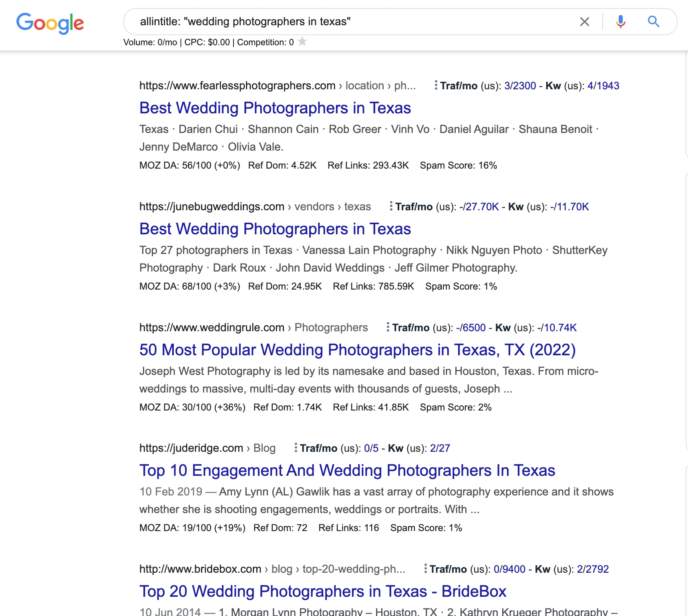
Task: Click junebugweddings.com vendors texas URL
Action: [255, 207]
